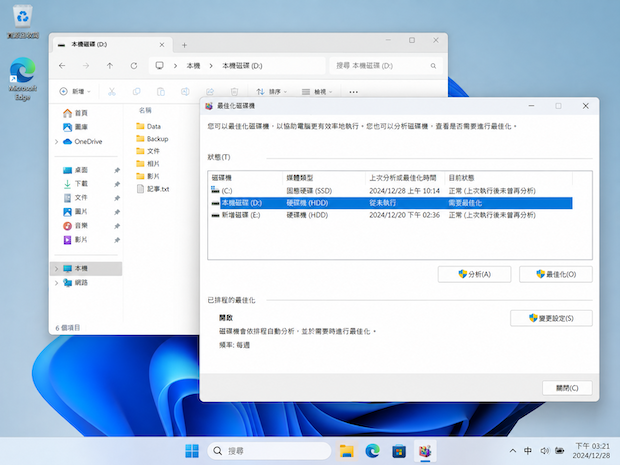
Task: Add a new tab in File Explorer
Action: [184, 45]
